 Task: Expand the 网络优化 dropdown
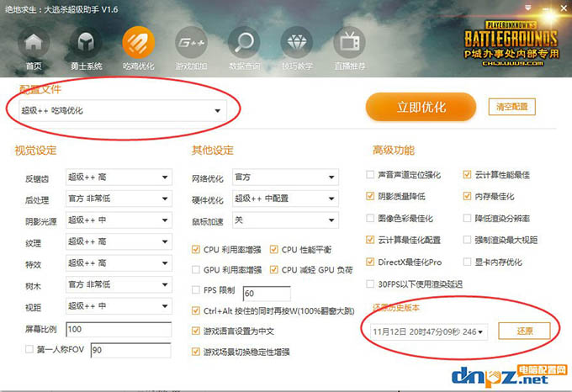click(285, 177)
